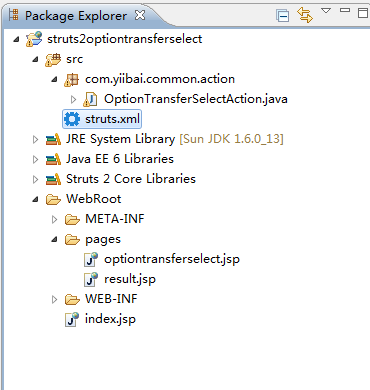The width and height of the screenshot is (370, 390).
Task: Select optiontransferselect.jsp file name
Action: pyautogui.click(x=172, y=260)
